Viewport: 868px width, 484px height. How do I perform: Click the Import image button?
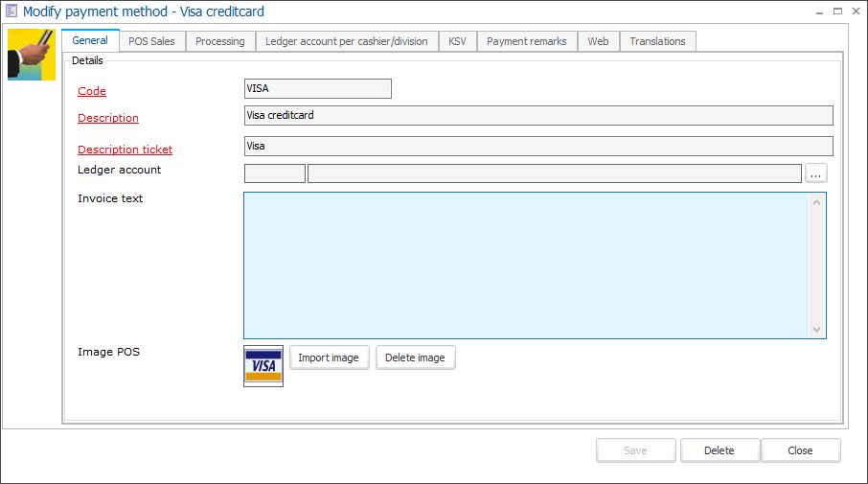tap(329, 357)
